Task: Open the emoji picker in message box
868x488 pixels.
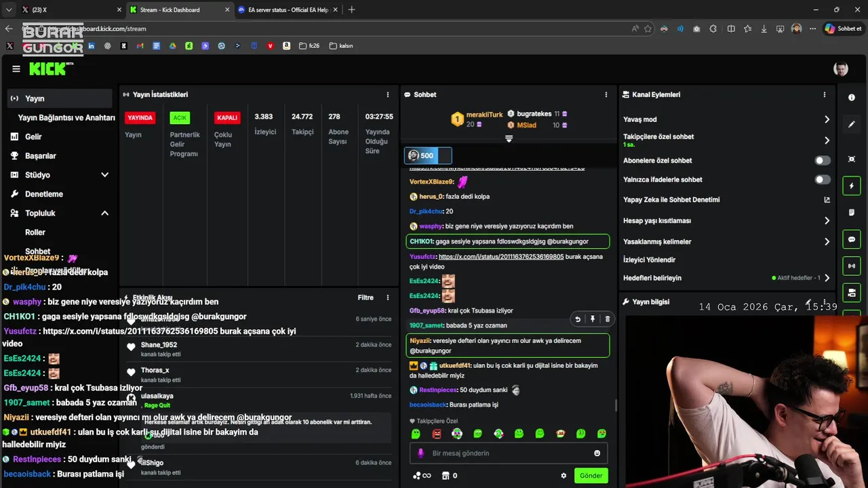Action: 597,453
